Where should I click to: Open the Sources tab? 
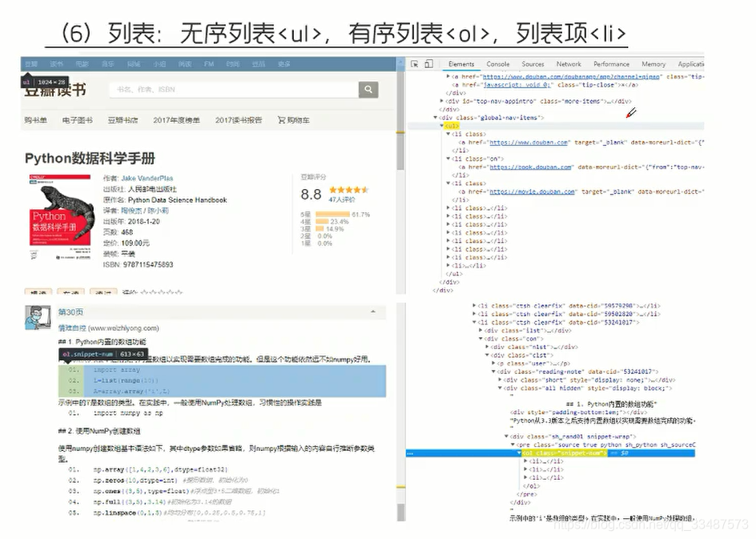533,64
